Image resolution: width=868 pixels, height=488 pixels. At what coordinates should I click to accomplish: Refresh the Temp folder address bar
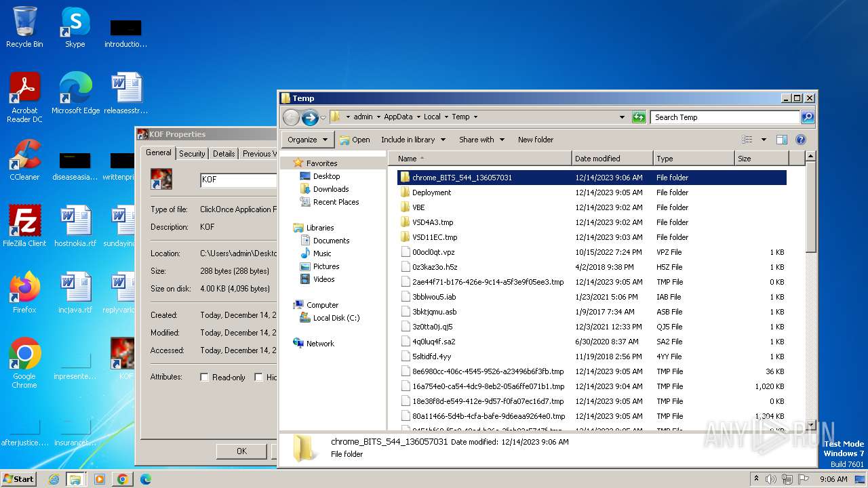pos(639,117)
